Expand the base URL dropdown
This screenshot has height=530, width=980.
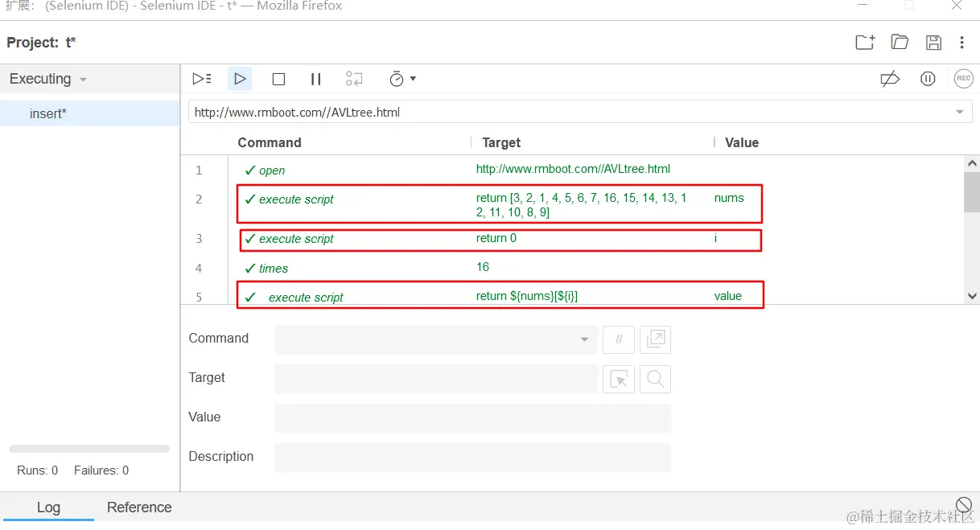(x=959, y=113)
